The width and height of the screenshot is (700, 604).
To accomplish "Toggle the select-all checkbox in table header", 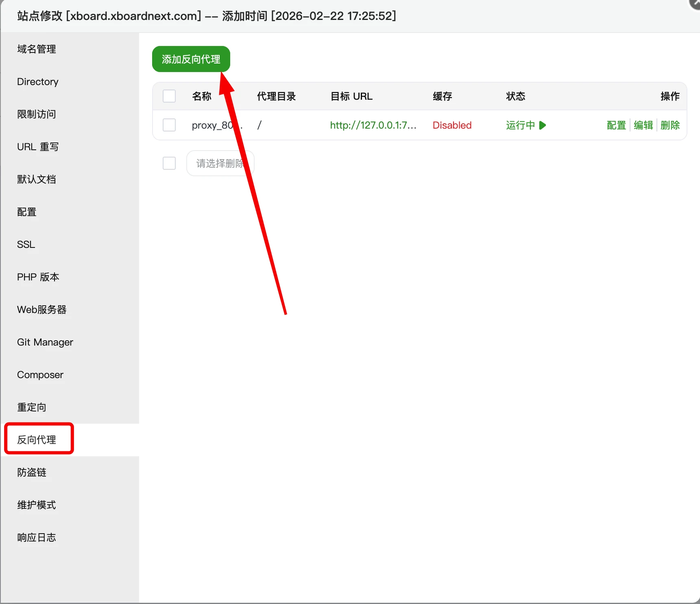I will [169, 96].
